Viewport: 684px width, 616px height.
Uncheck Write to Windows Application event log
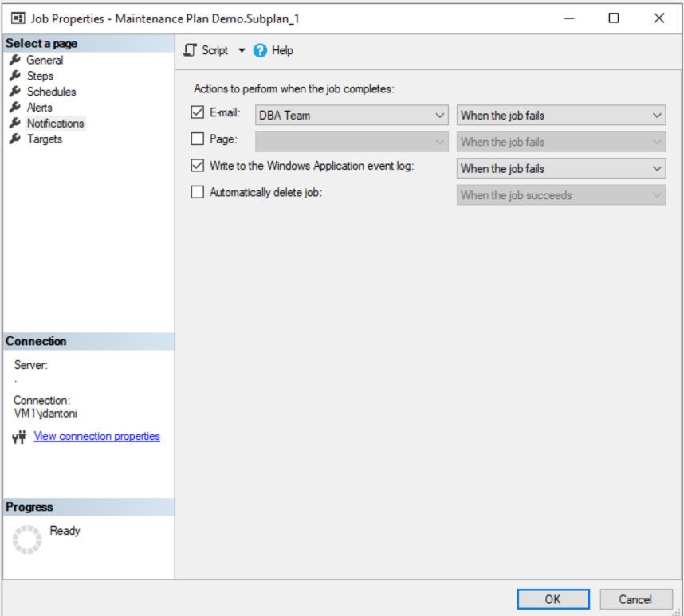(198, 166)
